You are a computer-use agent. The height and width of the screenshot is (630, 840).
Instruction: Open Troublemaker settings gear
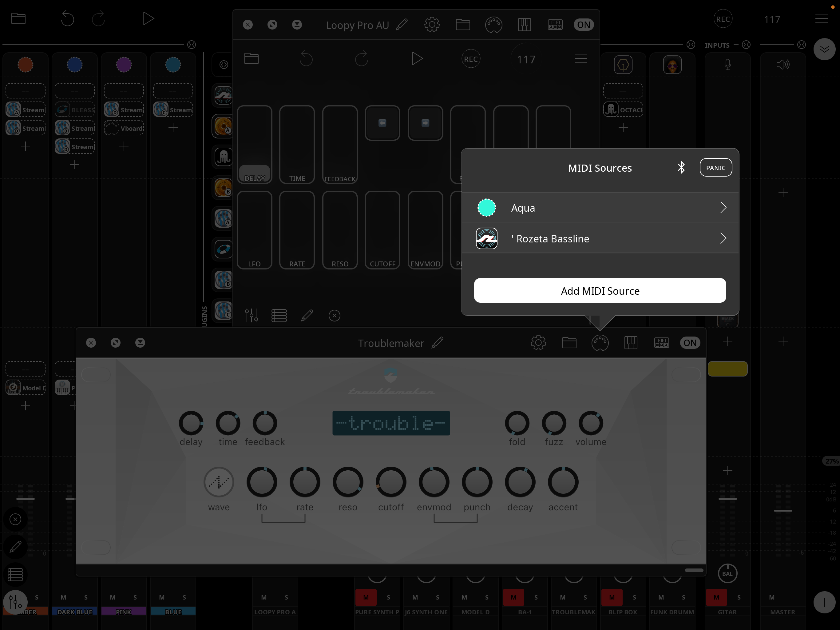[x=538, y=343]
